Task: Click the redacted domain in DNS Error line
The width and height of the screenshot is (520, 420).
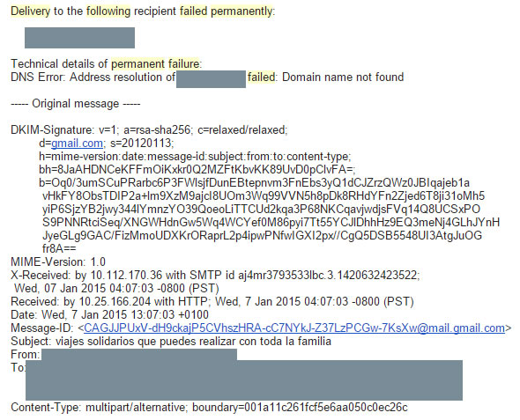Action: [211, 79]
